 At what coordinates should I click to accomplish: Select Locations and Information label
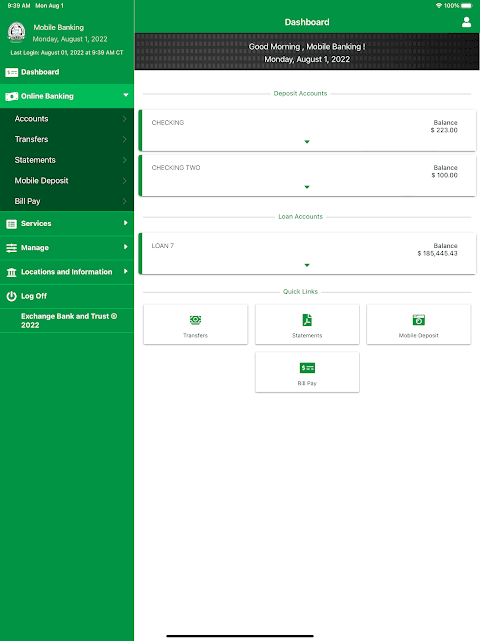[67, 272]
